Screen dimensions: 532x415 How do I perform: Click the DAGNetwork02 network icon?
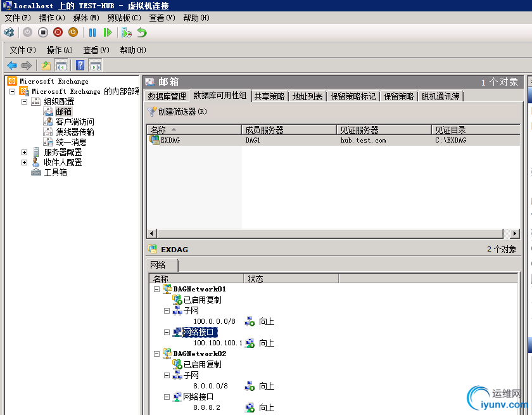(167, 354)
